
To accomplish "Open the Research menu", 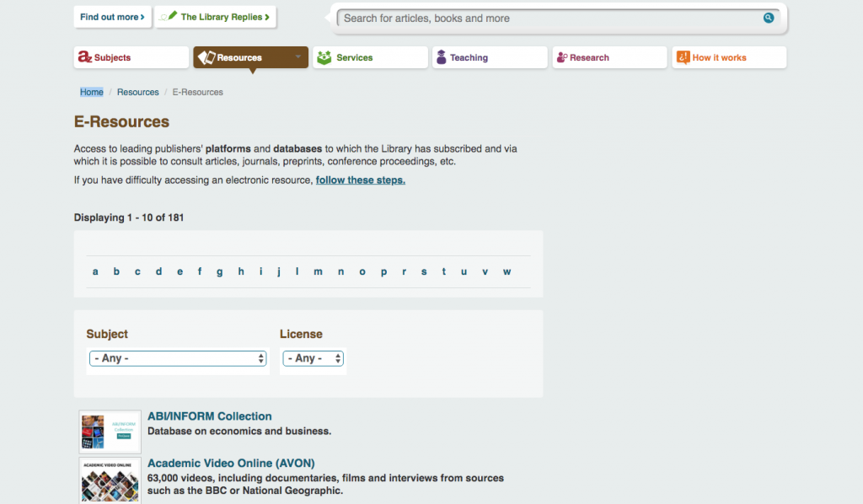I will pos(609,57).
